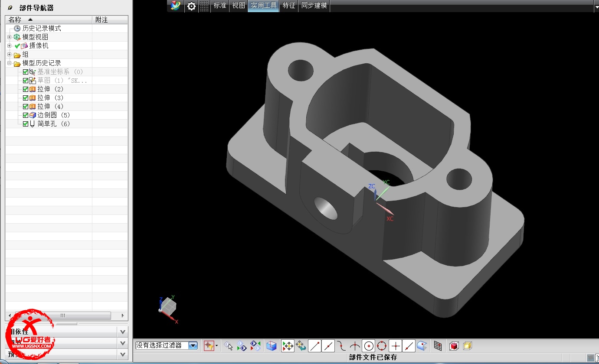Toggle End Point snap icon
This screenshot has height=364, width=599.
pyautogui.click(x=315, y=346)
